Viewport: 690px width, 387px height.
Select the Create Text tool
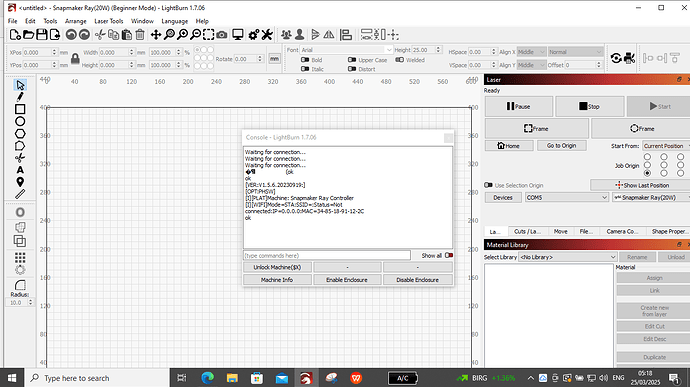click(20, 170)
